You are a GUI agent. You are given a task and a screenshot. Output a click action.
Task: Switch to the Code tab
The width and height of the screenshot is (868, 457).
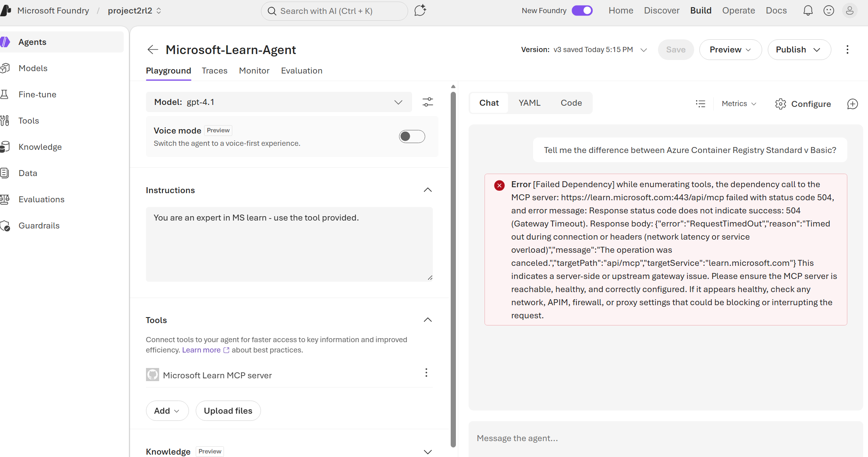pos(571,103)
